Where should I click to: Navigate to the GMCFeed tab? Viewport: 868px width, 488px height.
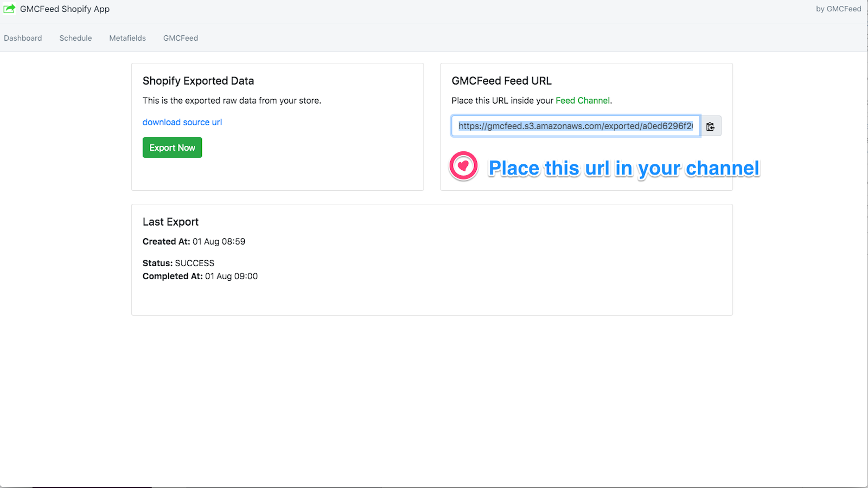pos(180,38)
